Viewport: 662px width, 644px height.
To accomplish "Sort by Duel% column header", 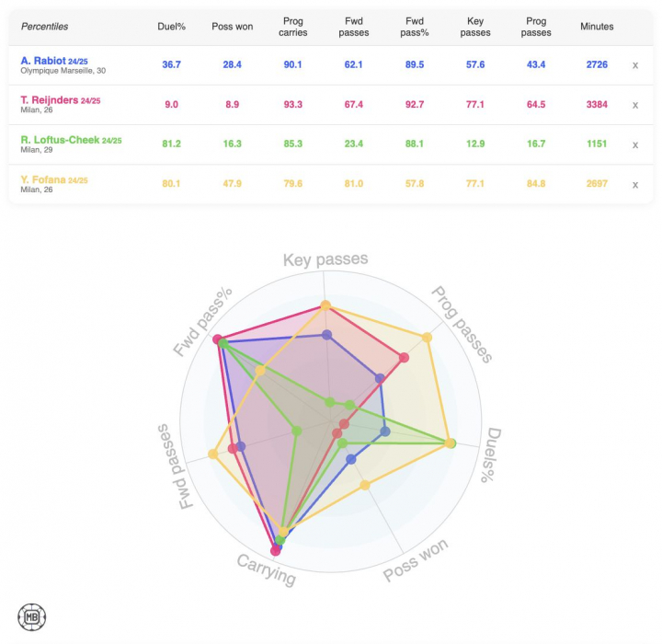I will (171, 27).
